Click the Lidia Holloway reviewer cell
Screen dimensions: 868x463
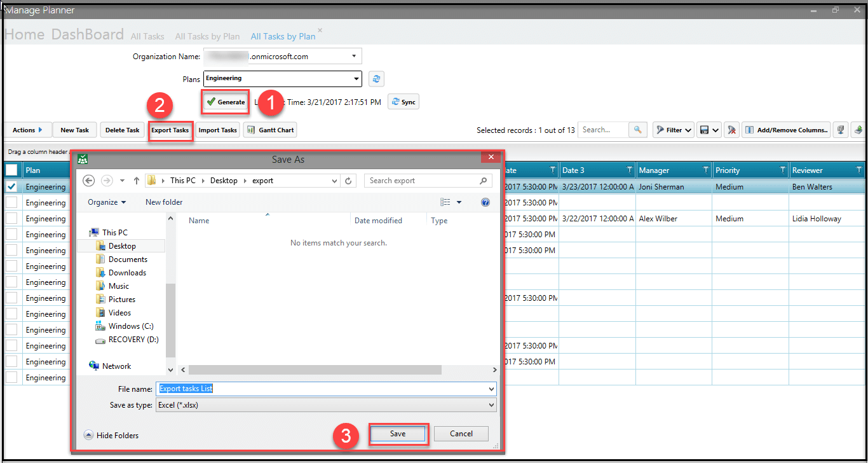(x=827, y=219)
